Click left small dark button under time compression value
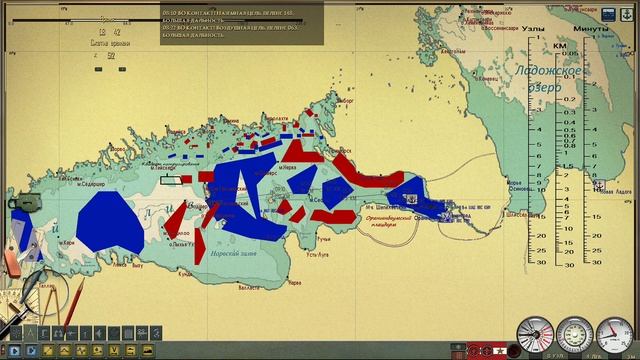 point(98,69)
